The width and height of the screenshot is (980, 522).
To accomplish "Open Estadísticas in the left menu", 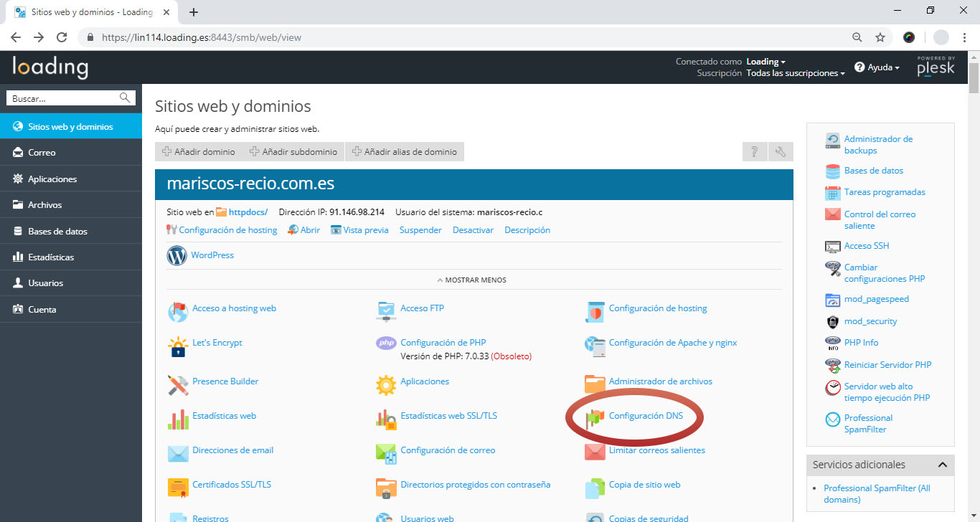I will coord(71,257).
